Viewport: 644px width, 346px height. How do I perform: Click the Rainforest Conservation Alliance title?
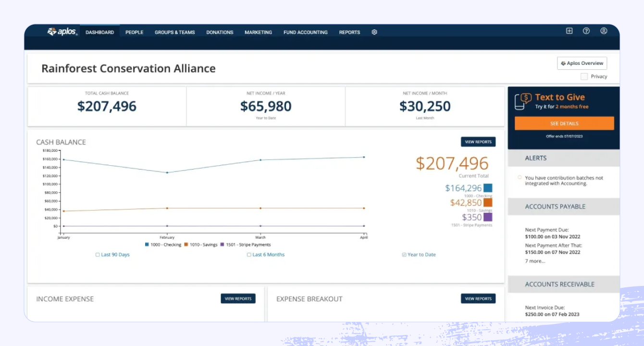coord(128,68)
